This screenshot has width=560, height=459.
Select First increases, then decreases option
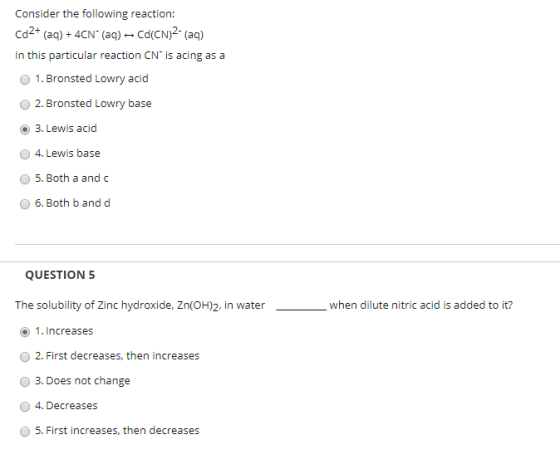coord(25,431)
